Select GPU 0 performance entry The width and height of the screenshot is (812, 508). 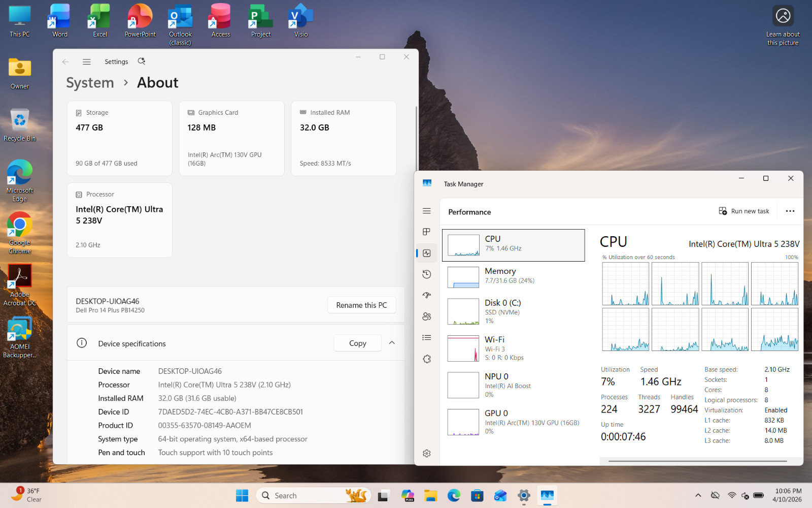coord(513,422)
